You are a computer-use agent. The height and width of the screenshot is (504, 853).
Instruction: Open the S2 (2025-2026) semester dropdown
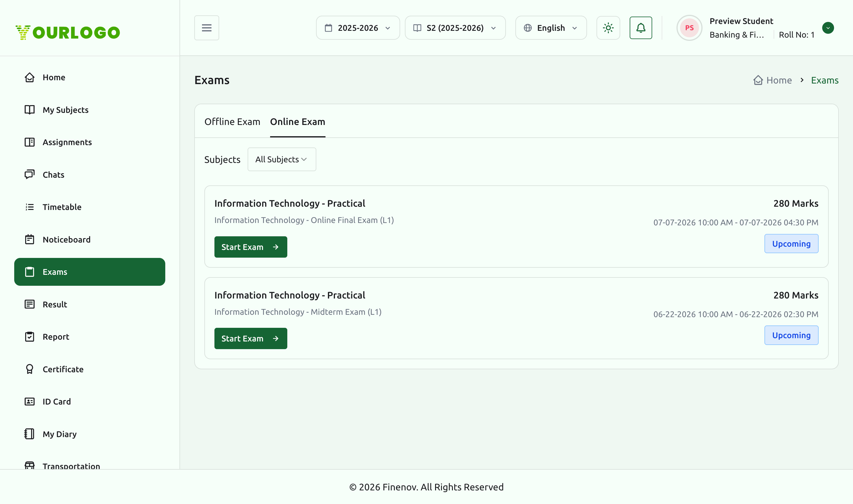coord(455,28)
